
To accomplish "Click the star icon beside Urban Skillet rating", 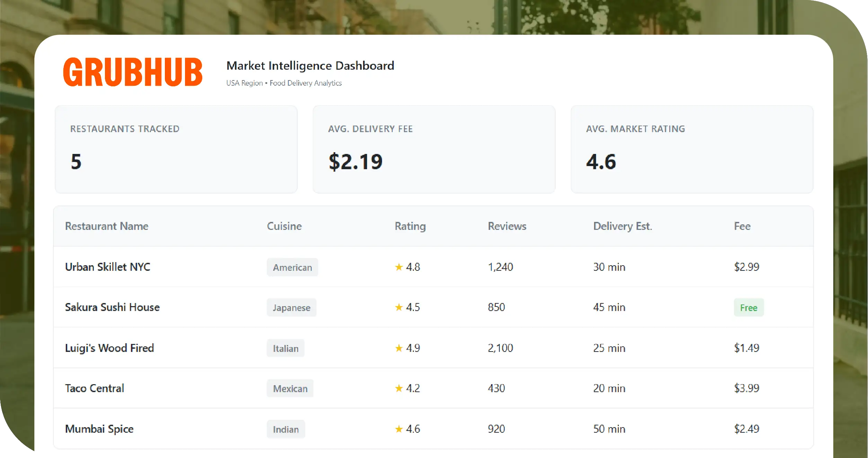I will point(399,267).
